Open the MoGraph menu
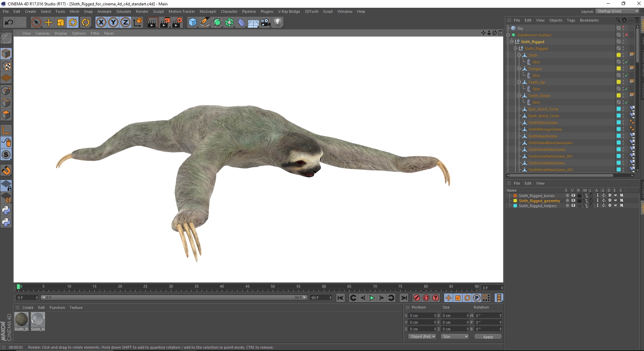 click(208, 11)
